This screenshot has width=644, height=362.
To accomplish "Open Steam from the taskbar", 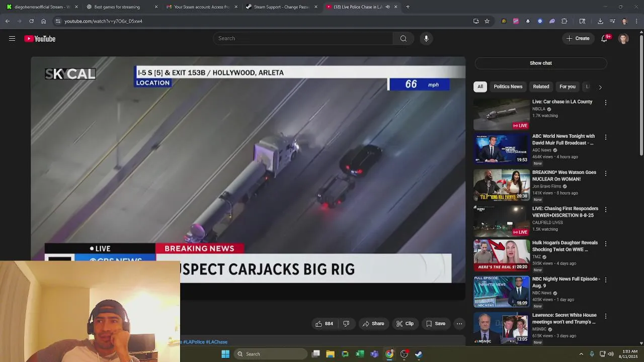I will click(x=419, y=354).
